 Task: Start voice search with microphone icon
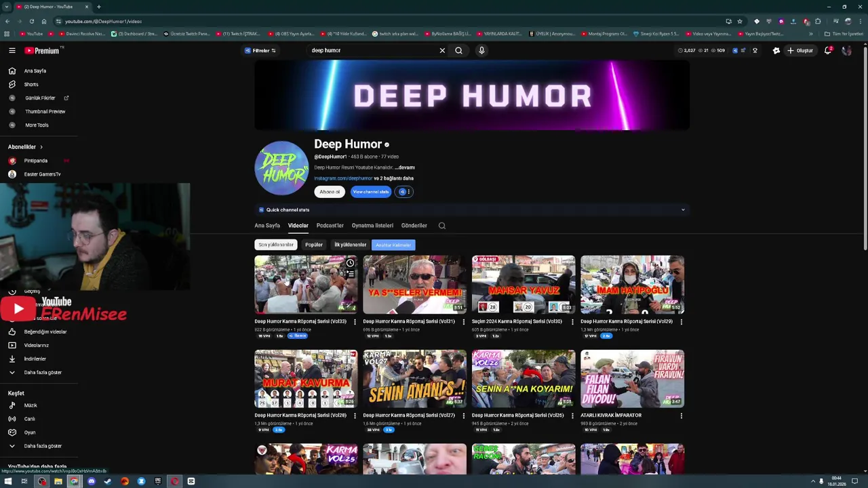point(481,50)
